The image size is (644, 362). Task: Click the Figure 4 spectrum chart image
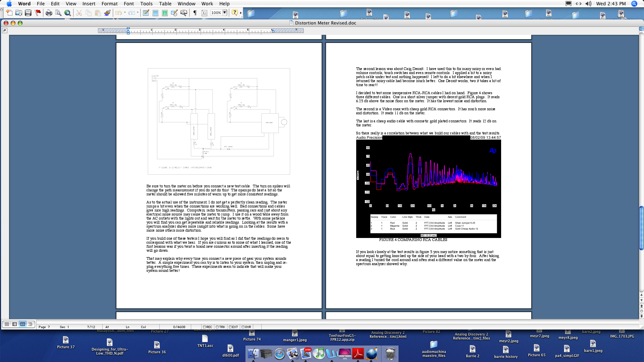428,187
